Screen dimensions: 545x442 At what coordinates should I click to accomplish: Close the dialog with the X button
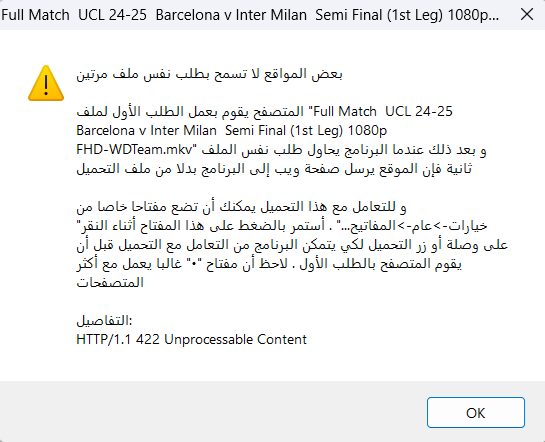pyautogui.click(x=527, y=15)
